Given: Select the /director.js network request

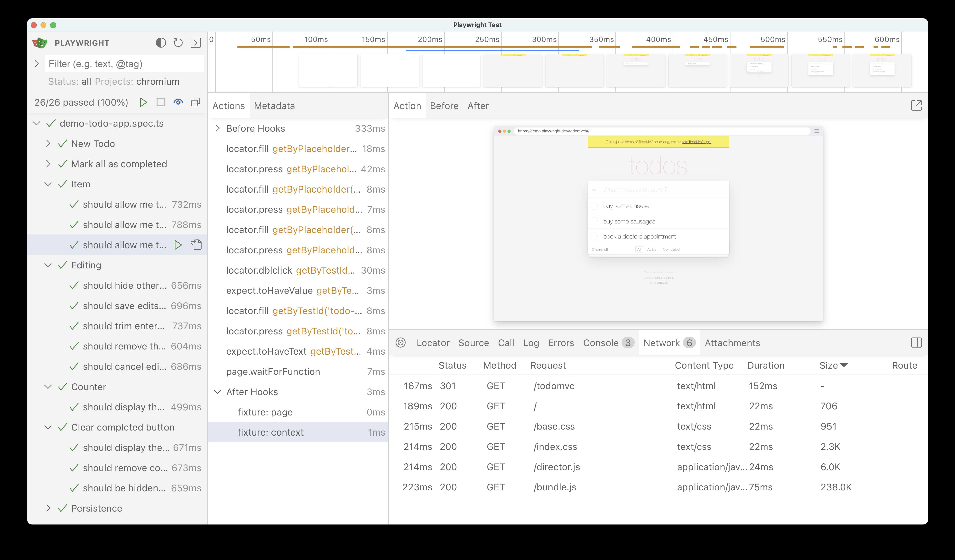Looking at the screenshot, I should (658, 467).
